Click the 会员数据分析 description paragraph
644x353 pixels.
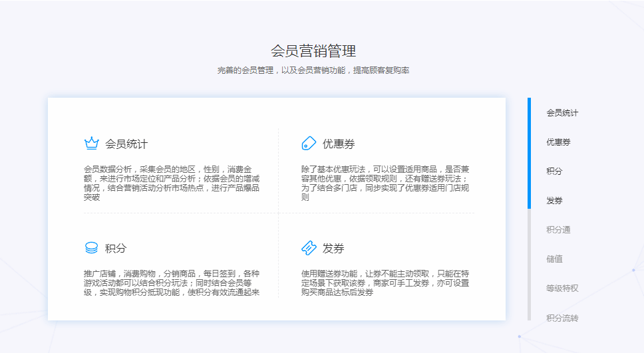(x=172, y=183)
